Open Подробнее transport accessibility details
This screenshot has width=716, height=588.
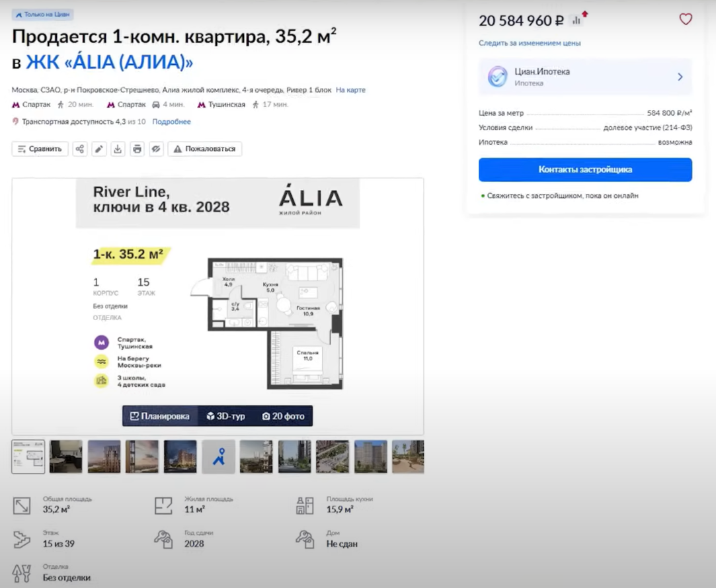pyautogui.click(x=171, y=122)
